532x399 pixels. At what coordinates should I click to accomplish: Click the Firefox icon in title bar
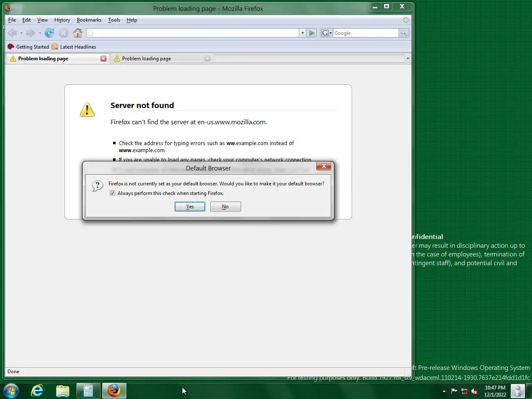[x=8, y=7]
